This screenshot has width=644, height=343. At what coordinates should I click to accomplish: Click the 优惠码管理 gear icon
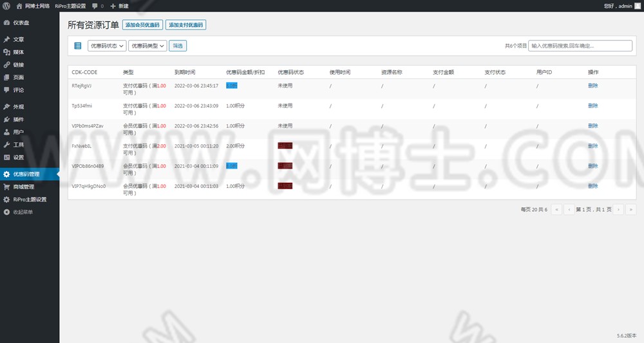[6, 174]
